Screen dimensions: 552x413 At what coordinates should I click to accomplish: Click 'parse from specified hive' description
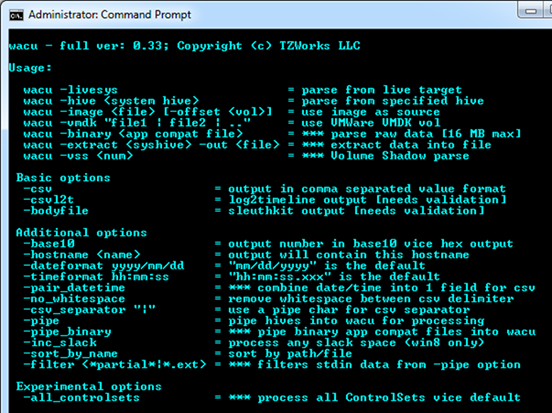393,101
